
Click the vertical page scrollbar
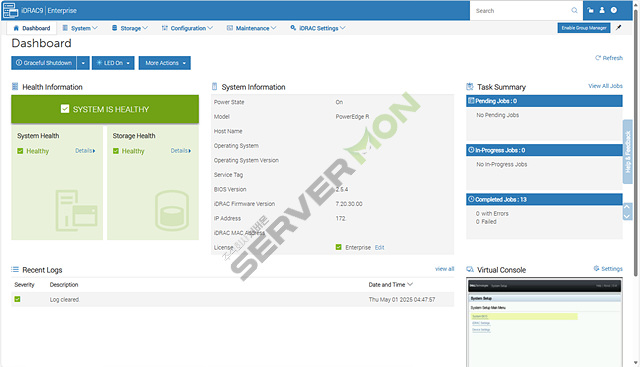636,143
